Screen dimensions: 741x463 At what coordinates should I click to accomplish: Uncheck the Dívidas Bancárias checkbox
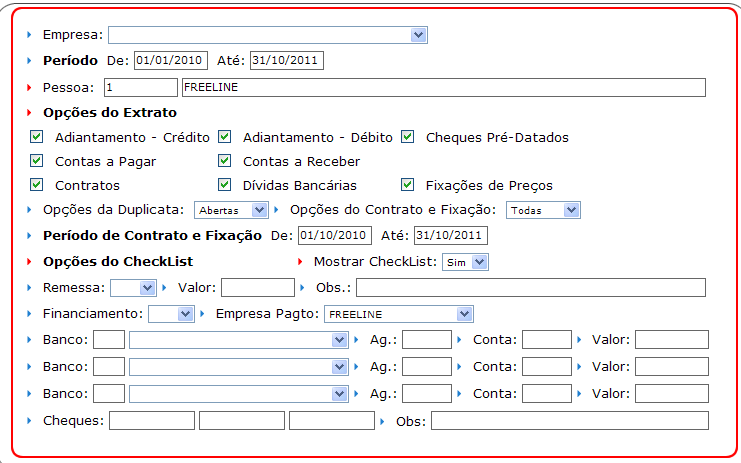click(225, 185)
